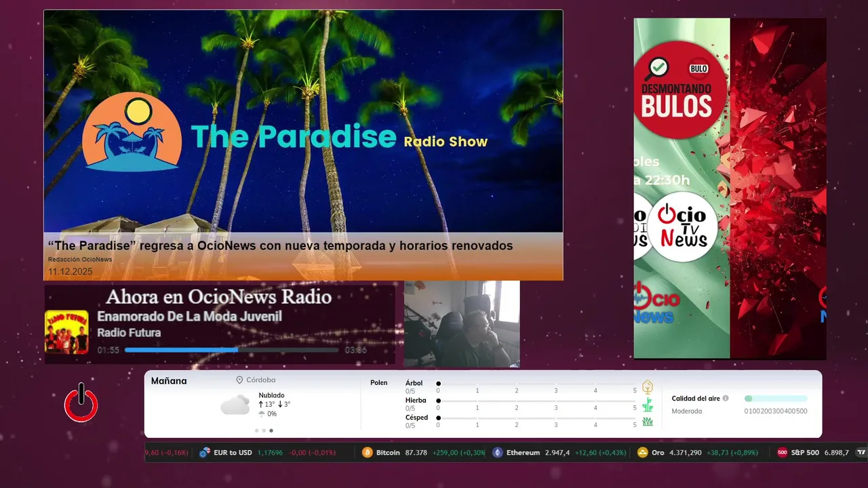Click the Nublado condition text
The width and height of the screenshot is (868, 488).
point(271,395)
